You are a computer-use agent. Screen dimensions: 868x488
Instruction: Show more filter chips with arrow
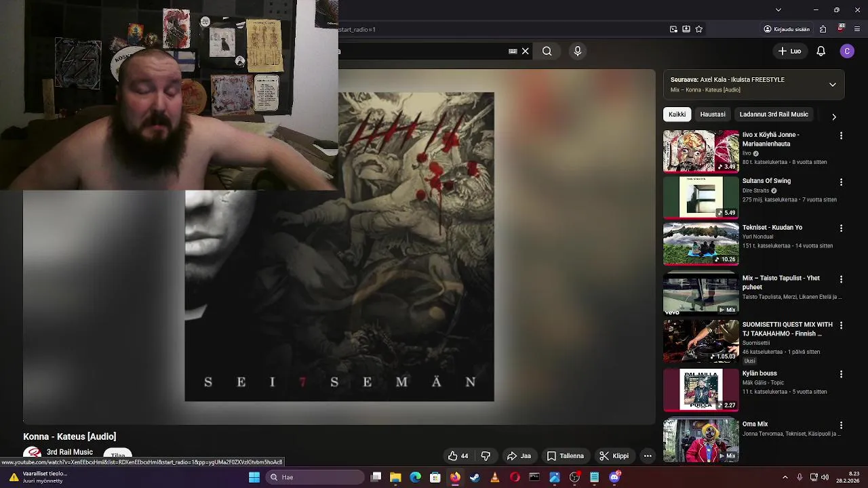point(834,117)
